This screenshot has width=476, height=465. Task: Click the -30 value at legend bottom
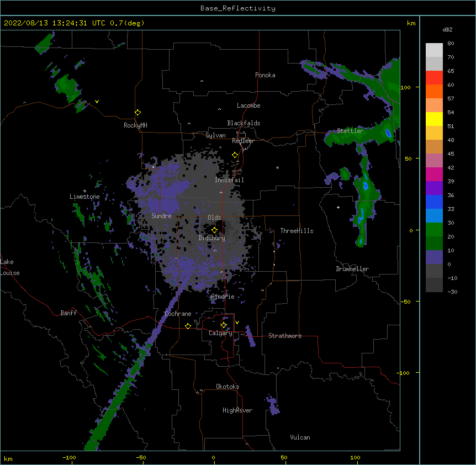(x=452, y=292)
